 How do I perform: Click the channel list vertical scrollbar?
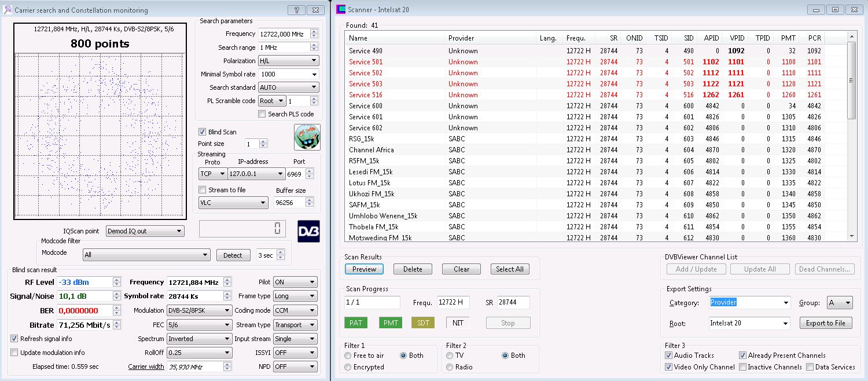coord(851,137)
